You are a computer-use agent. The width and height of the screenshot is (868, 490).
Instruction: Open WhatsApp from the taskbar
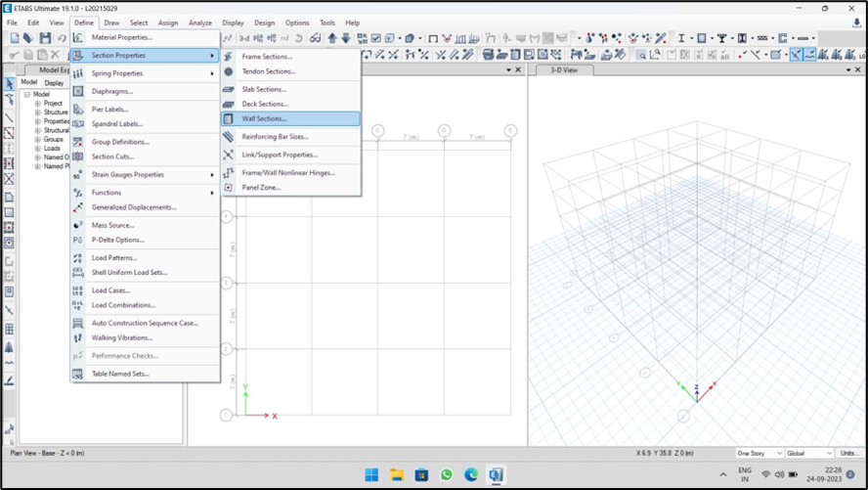click(x=446, y=474)
